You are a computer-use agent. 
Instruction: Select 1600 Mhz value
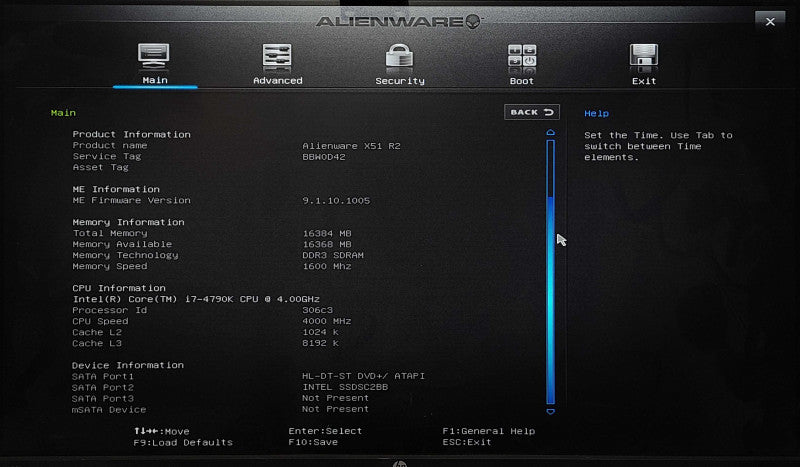tap(327, 266)
